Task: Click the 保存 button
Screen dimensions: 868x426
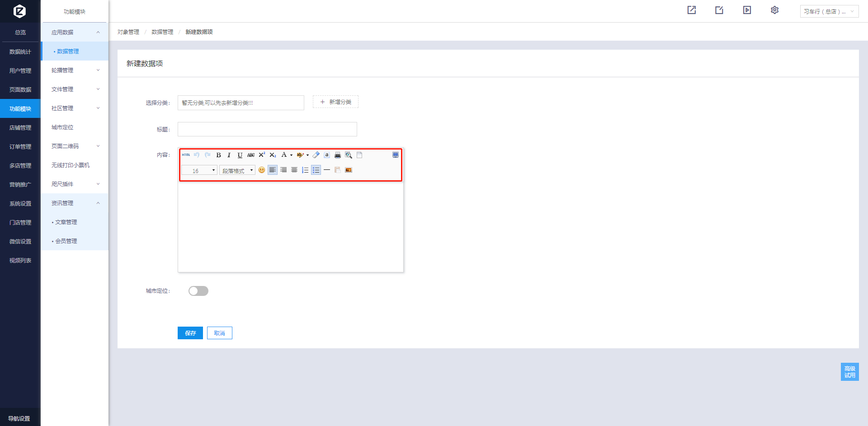Action: (x=190, y=333)
